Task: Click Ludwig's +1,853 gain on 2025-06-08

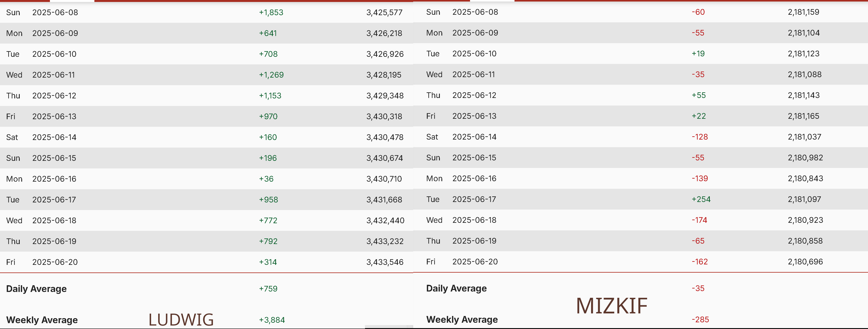Action: tap(271, 12)
